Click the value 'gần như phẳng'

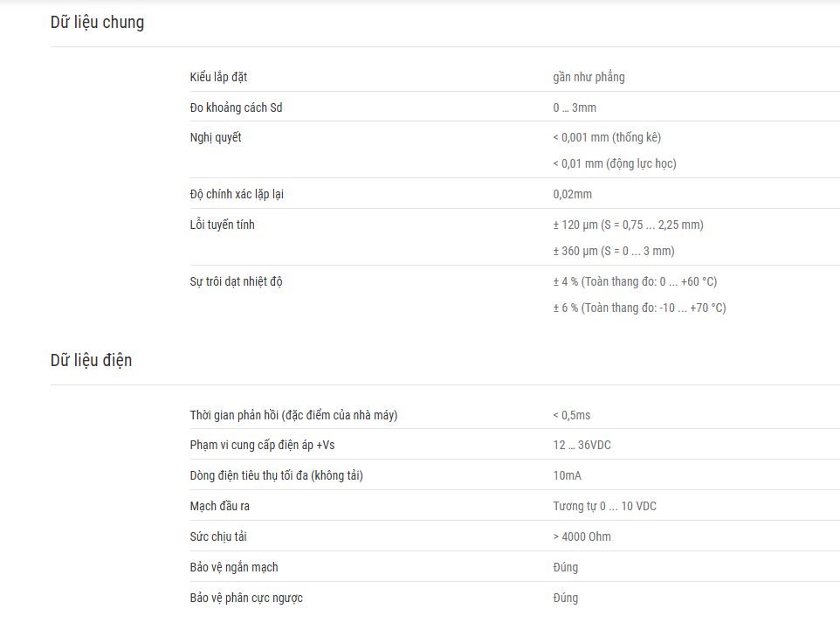pyautogui.click(x=589, y=77)
